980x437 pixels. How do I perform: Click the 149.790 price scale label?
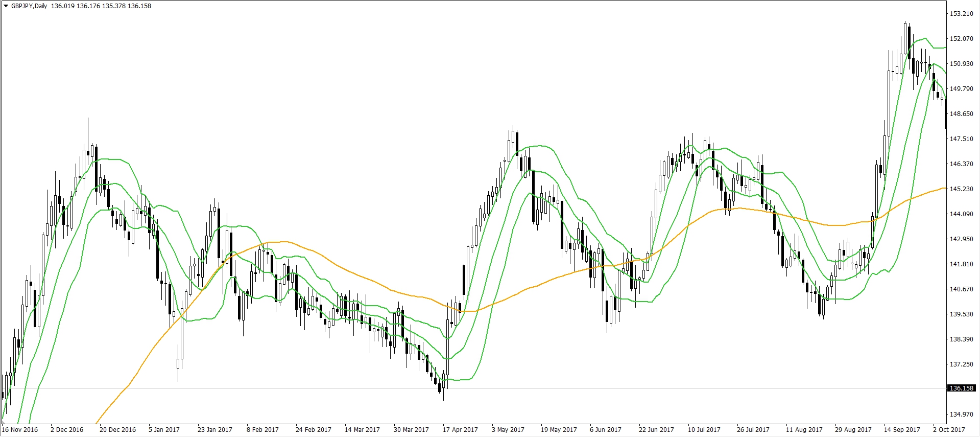(961, 89)
